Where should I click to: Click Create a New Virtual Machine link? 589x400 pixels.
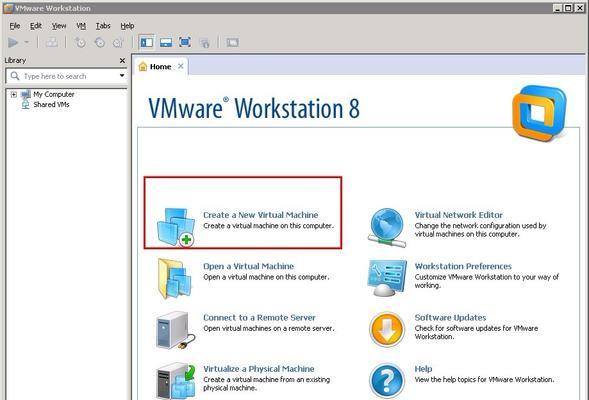(x=260, y=215)
